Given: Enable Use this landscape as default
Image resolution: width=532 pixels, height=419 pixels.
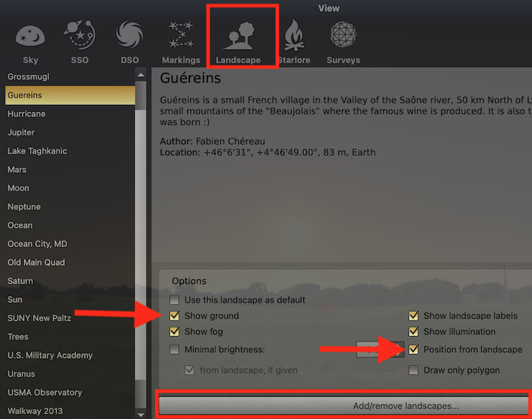Looking at the screenshot, I should [x=174, y=300].
